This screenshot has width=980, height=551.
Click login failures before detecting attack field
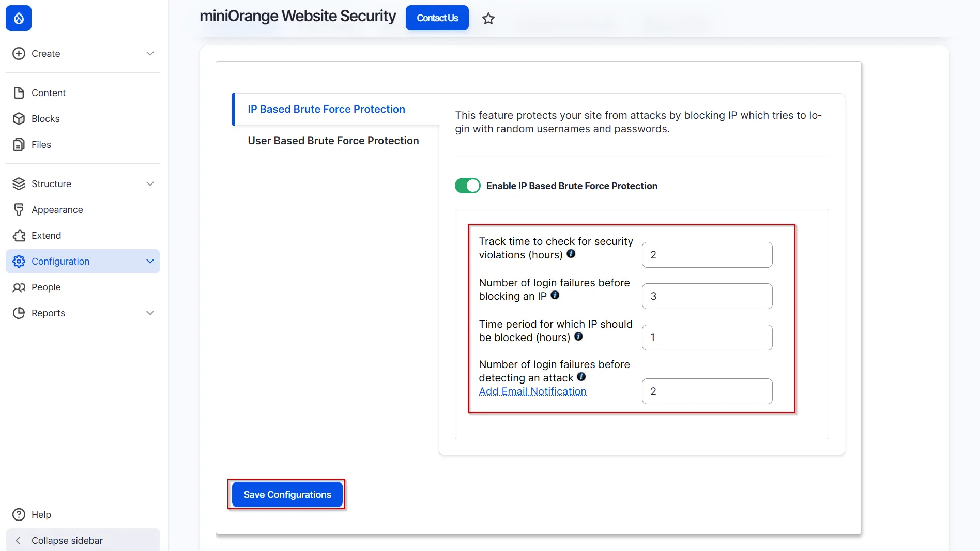707,391
